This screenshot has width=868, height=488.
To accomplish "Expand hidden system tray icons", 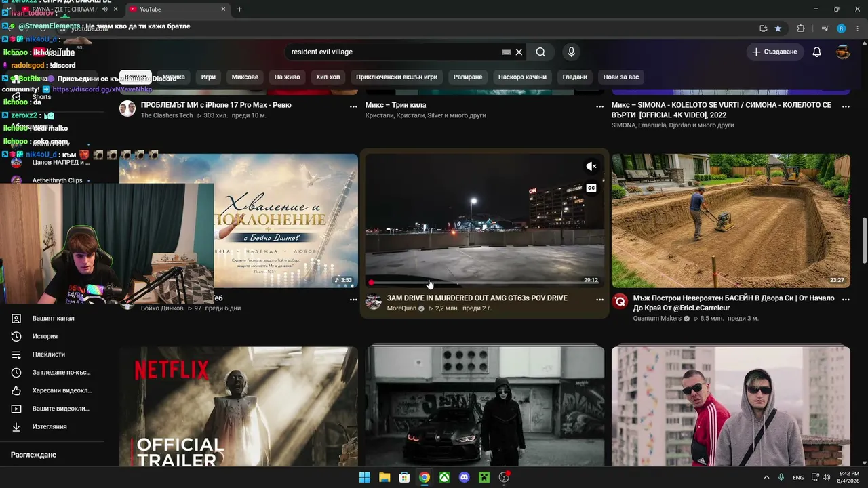I will click(766, 477).
